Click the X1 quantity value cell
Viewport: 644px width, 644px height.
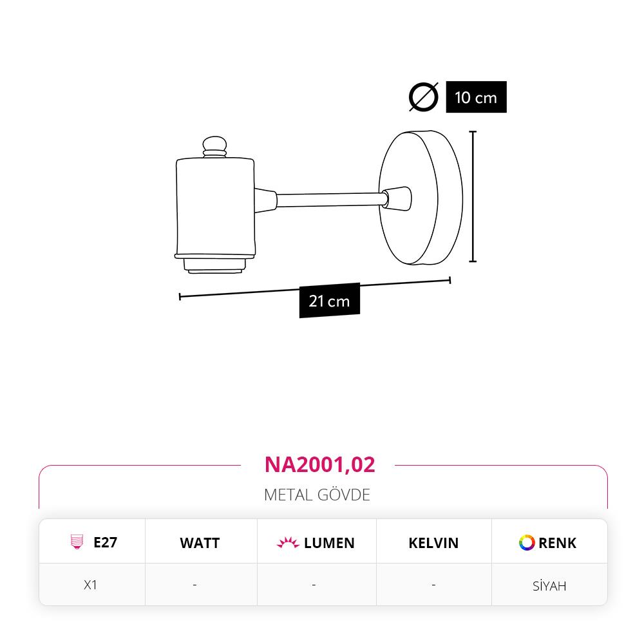coord(90,585)
